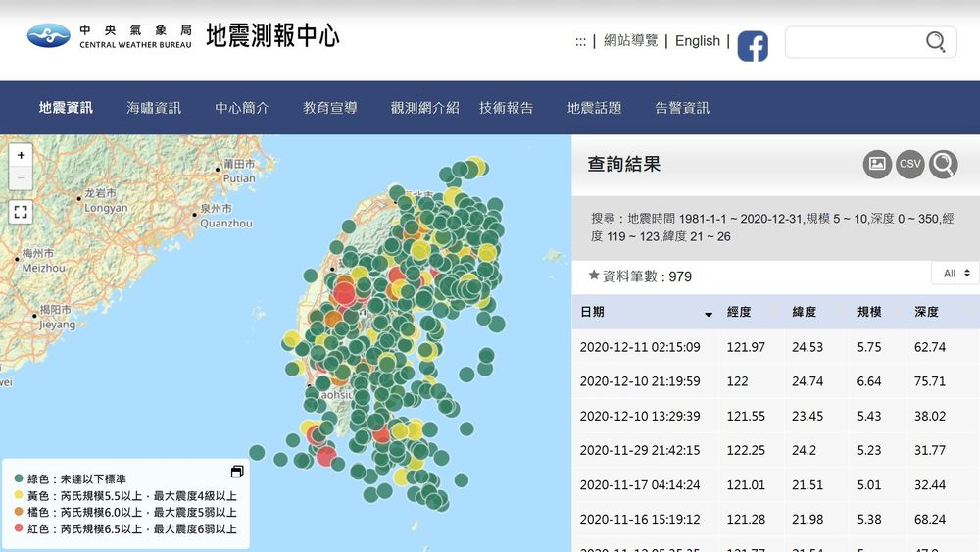Zoom in on the earthquake map
The image size is (980, 552).
coord(21,155)
